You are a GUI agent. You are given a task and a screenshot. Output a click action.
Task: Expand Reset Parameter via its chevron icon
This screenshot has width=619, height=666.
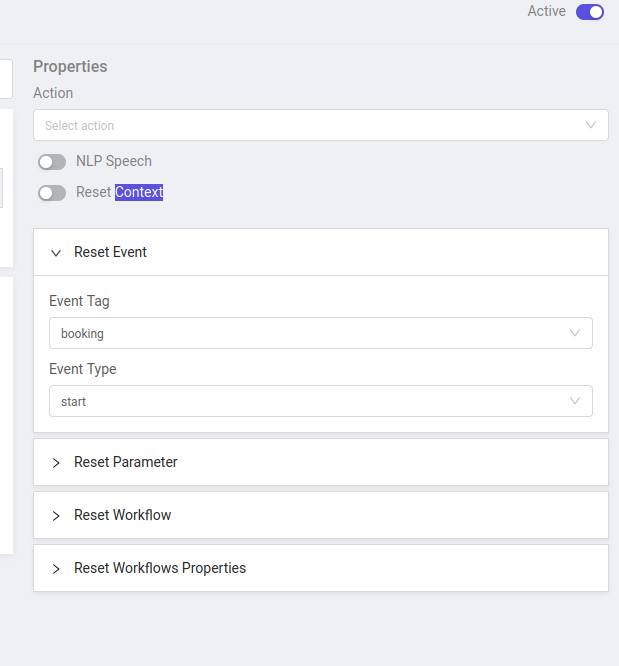56,463
